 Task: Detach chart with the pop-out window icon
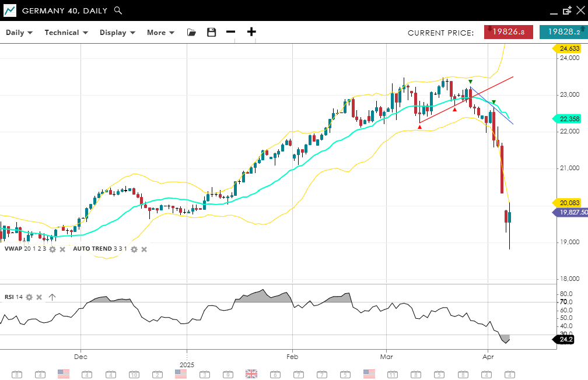click(x=566, y=10)
